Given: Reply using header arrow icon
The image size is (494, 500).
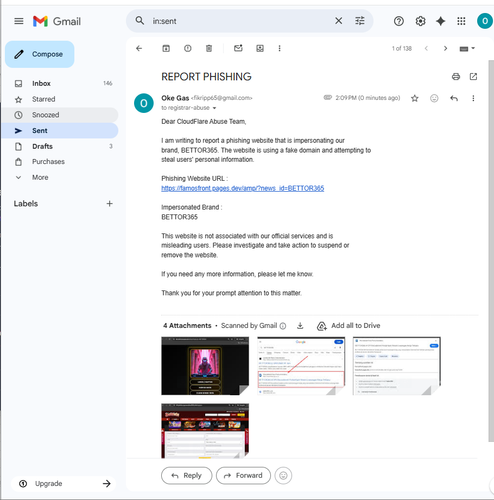Looking at the screenshot, I should [454, 98].
